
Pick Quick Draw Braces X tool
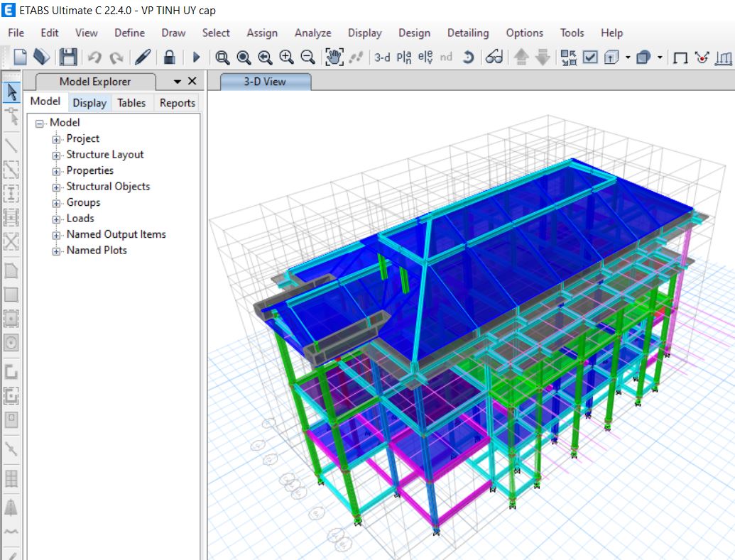[11, 241]
